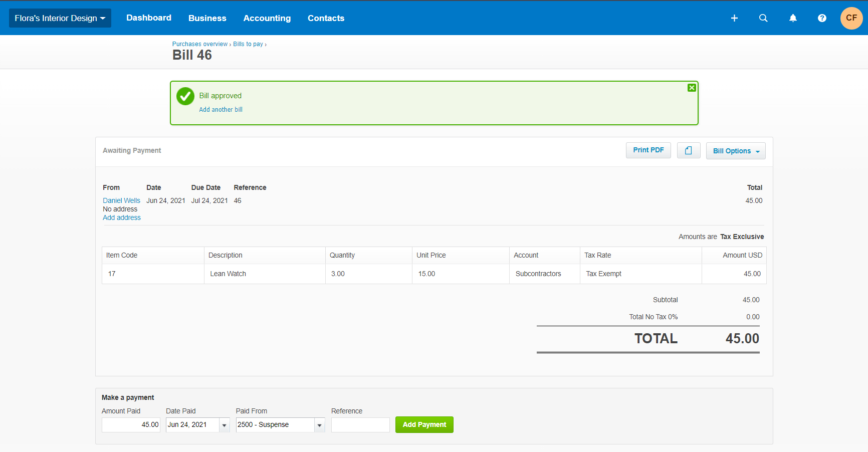Screen dimensions: 868x452
Task: Click the Tax Exempt rate cell
Action: tap(640, 274)
